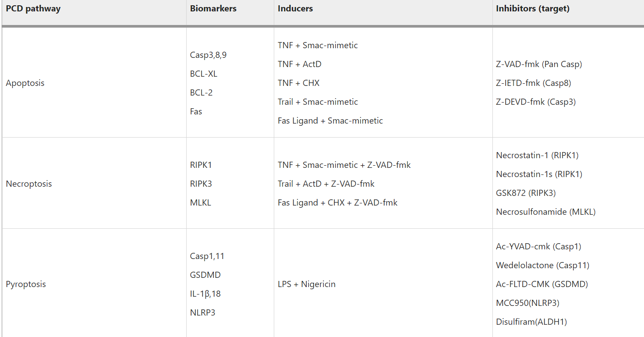Click the LPS + Nigericin inducer text
The width and height of the screenshot is (644, 337).
tap(307, 284)
